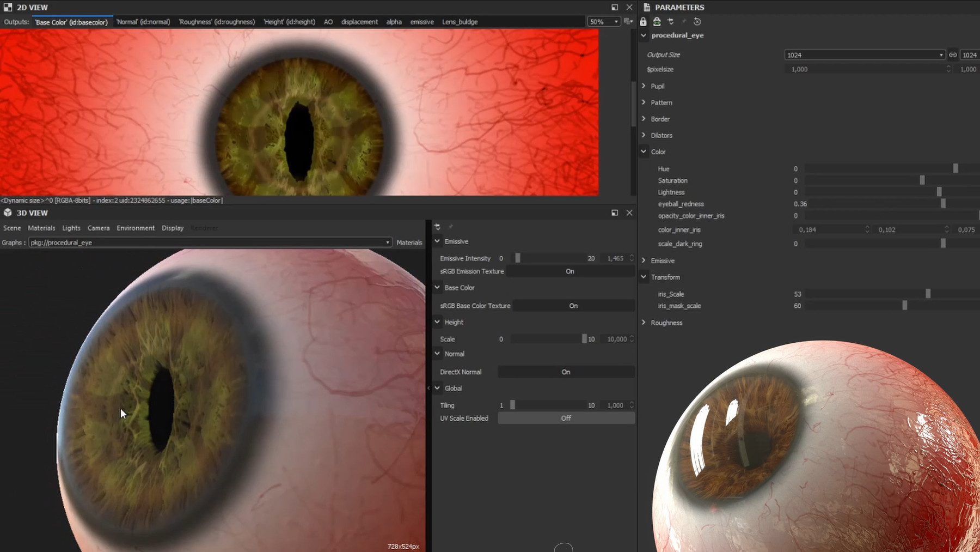The height and width of the screenshot is (552, 980).
Task: Close the 2D View panel
Action: click(x=629, y=7)
